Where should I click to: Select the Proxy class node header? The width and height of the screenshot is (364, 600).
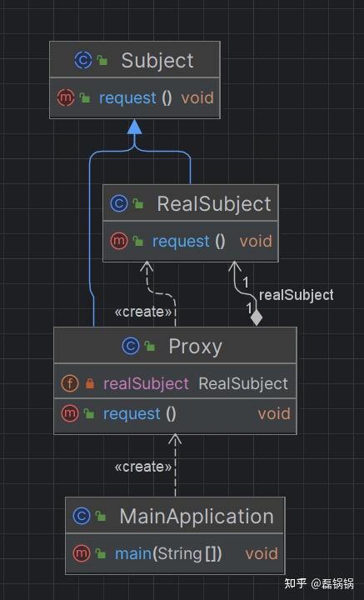(175, 345)
